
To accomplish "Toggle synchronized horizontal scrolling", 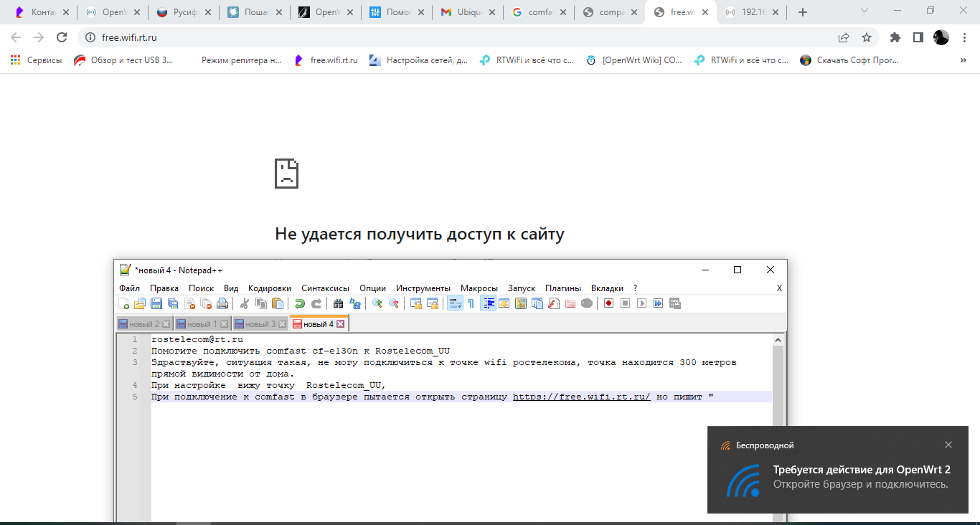I will pyautogui.click(x=432, y=303).
